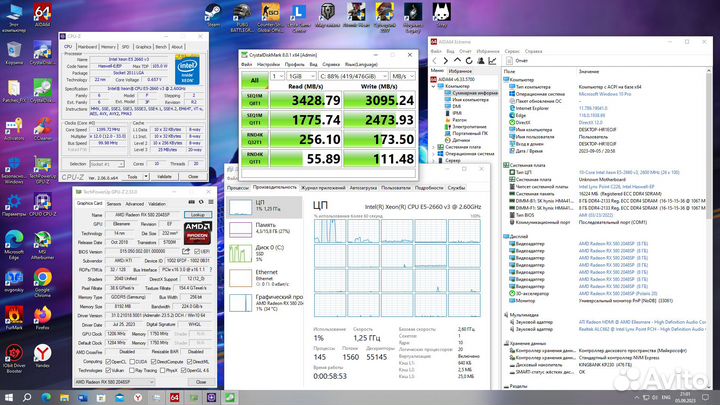
Task: Open CrystalDiskMark drive C: selection dropdown
Action: (x=353, y=76)
